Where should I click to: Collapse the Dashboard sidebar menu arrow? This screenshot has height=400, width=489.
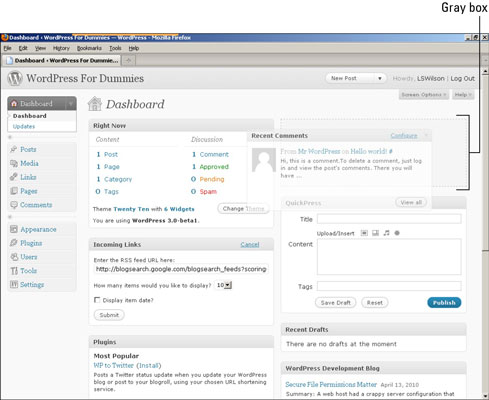coord(71,104)
